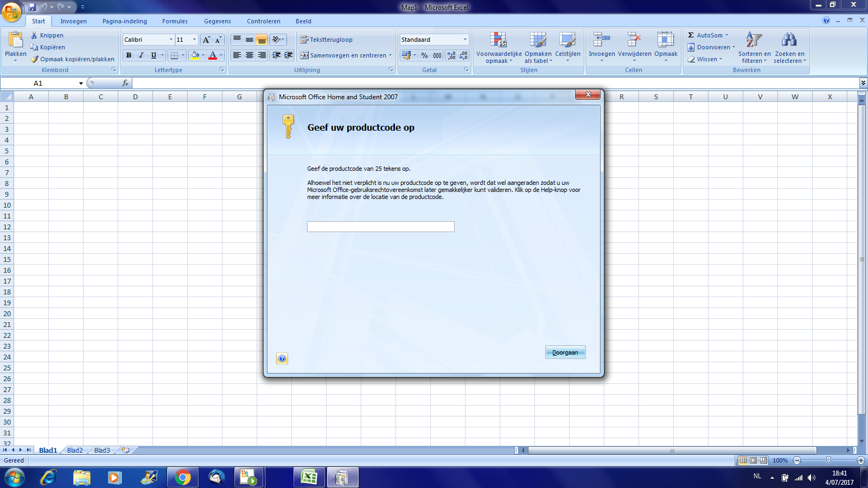Open the Beeld ribbon tab
This screenshot has height=488, width=868.
tap(303, 21)
